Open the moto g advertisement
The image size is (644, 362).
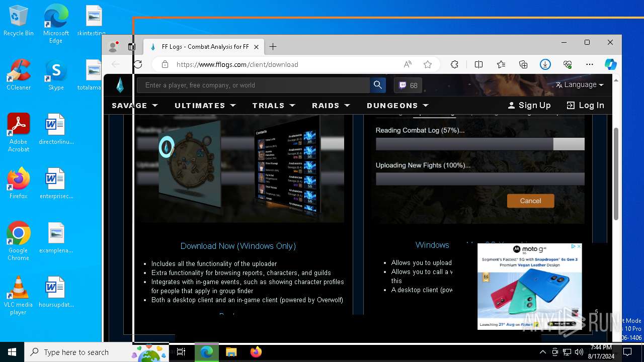(529, 287)
